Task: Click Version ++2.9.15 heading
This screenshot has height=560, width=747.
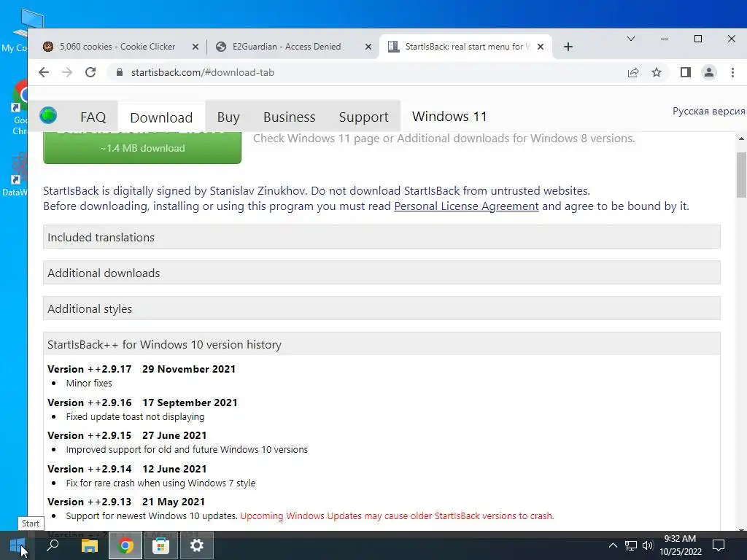Action: [127, 435]
